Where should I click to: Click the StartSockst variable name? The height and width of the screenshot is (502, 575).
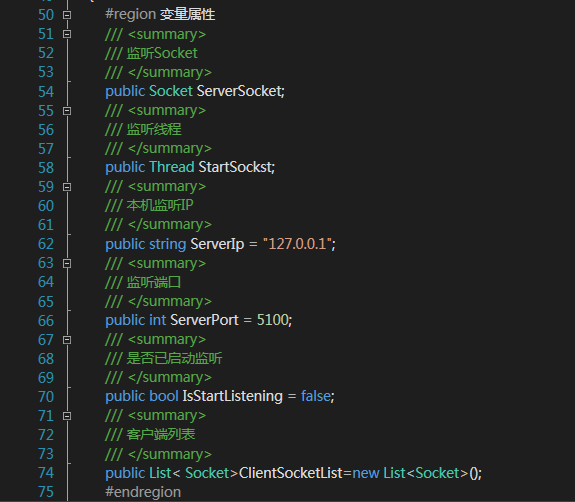click(235, 167)
